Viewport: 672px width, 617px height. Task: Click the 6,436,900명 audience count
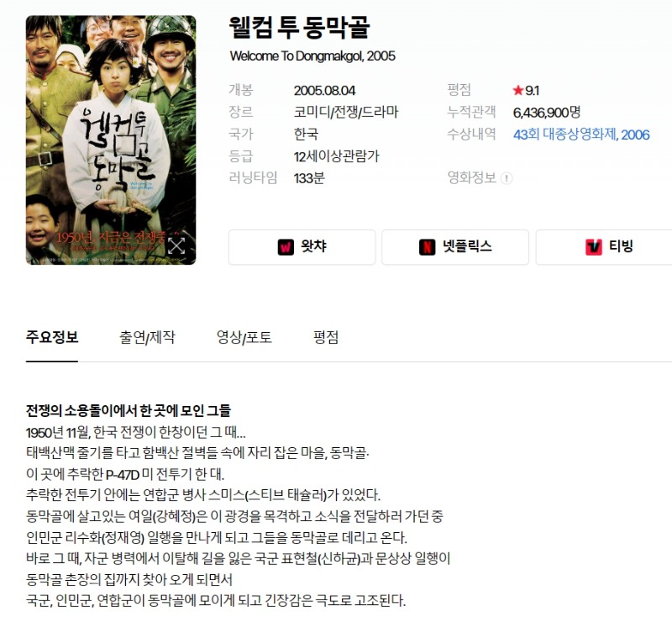[x=547, y=113]
